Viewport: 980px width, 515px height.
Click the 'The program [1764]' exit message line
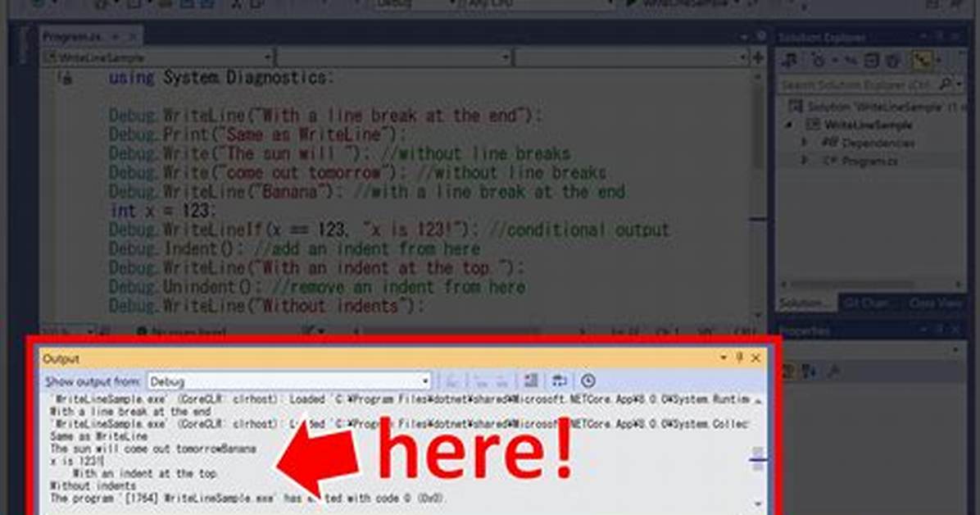[x=247, y=498]
